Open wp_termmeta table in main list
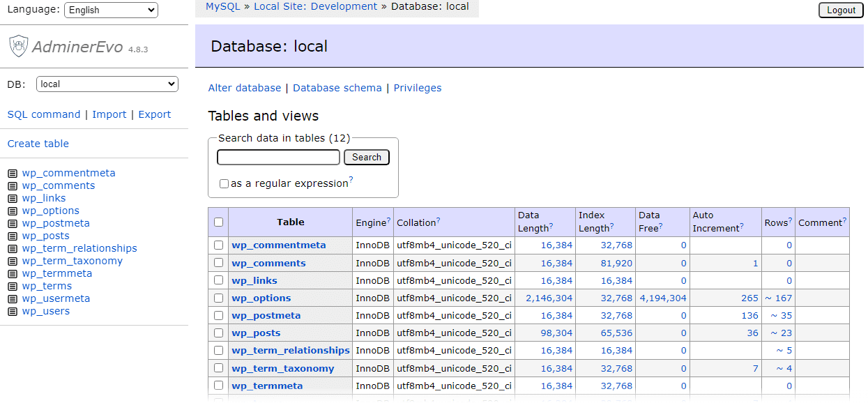Screen dimensions: 868x403 pyautogui.click(x=267, y=386)
